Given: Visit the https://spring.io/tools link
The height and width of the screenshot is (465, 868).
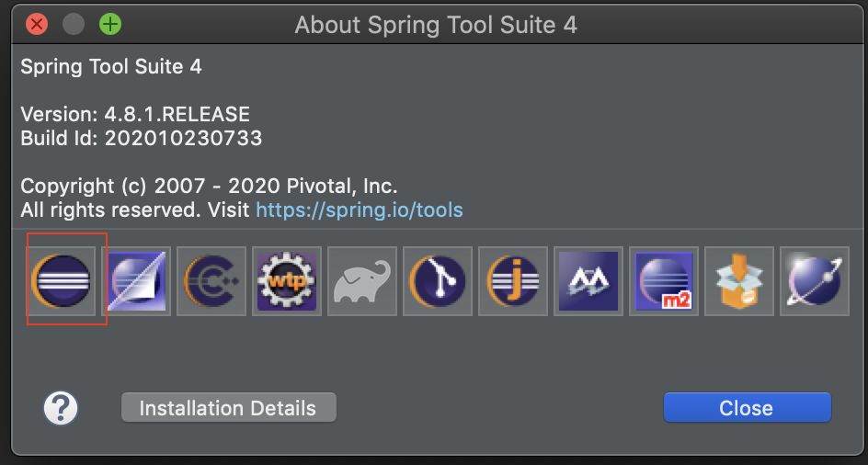Looking at the screenshot, I should (360, 210).
